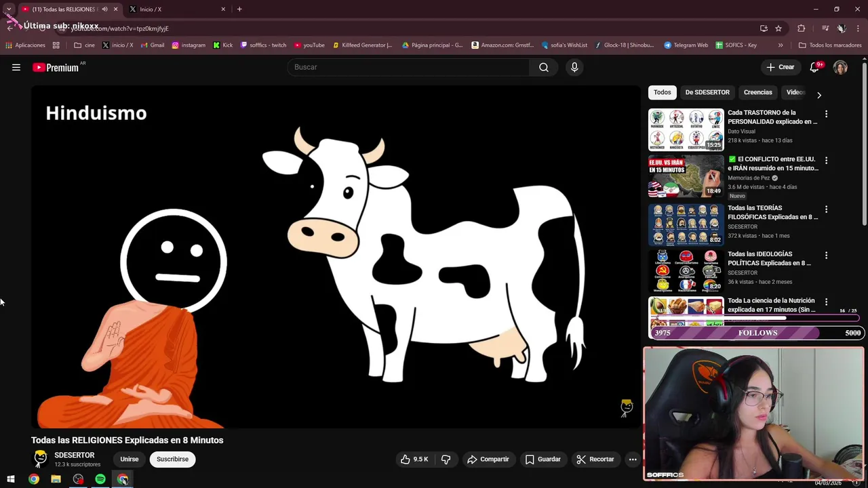Open Chrome's three-dot menu

click(858, 28)
